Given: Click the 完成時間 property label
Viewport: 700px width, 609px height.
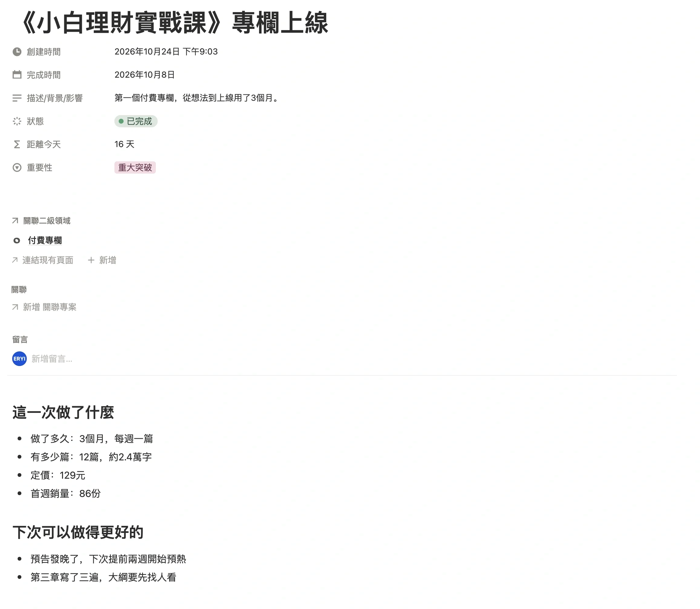Looking at the screenshot, I should 44,75.
